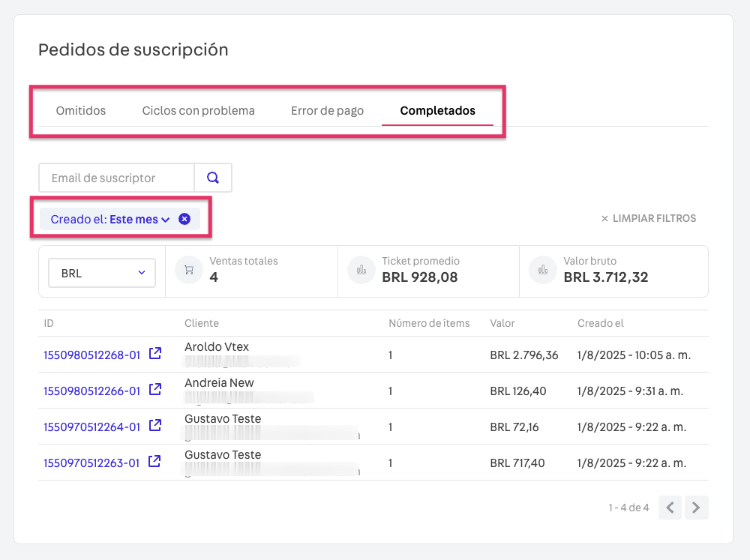The image size is (750, 560).
Task: Click next page arrow in pagination
Action: coord(696,508)
